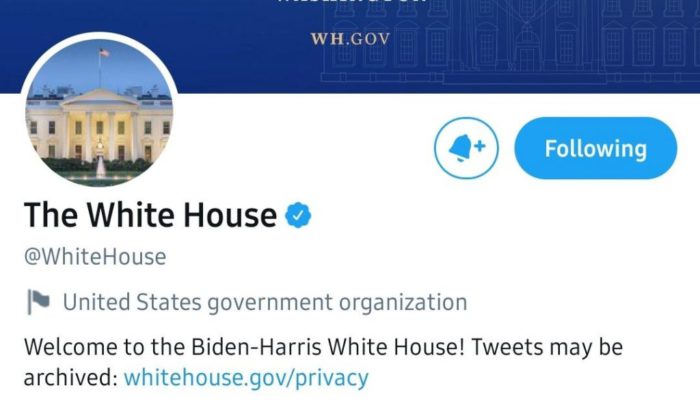
Task: Open the White House profile picture
Action: (x=98, y=115)
